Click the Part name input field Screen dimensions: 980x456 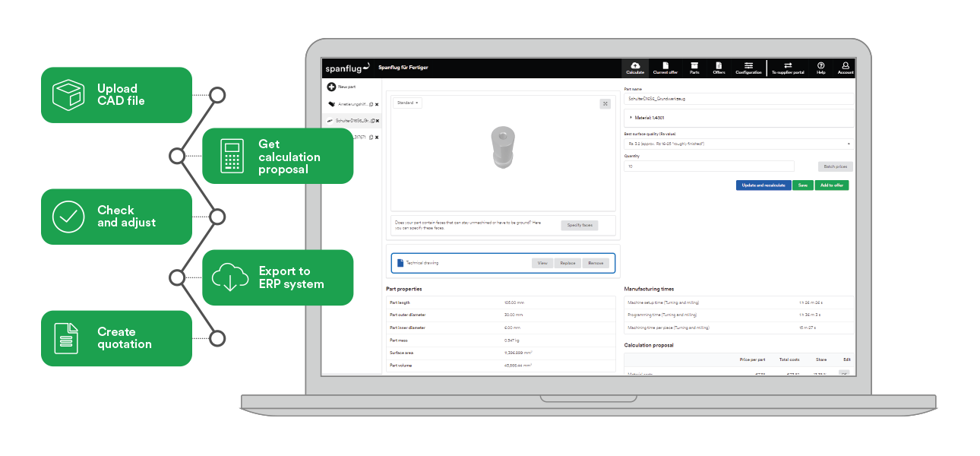point(738,99)
